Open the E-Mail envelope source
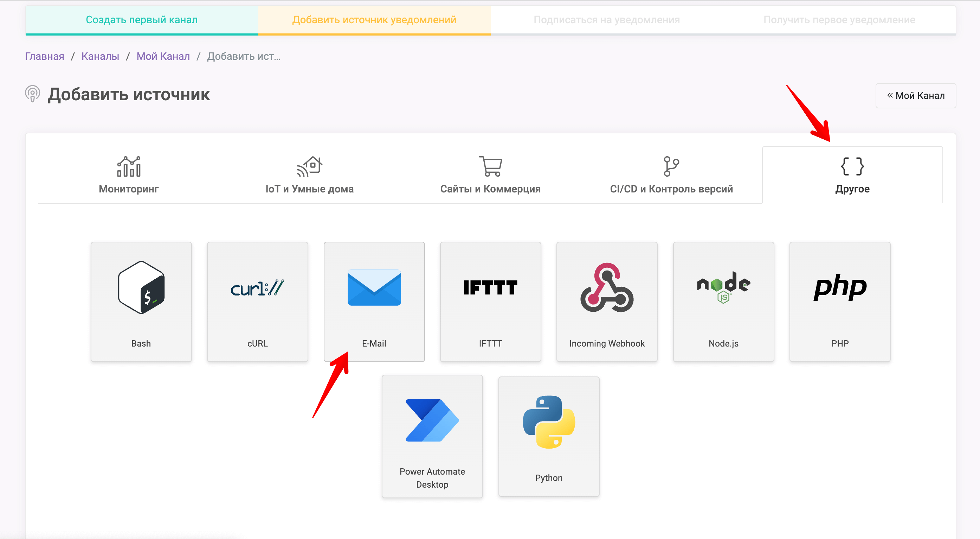 [x=374, y=287]
